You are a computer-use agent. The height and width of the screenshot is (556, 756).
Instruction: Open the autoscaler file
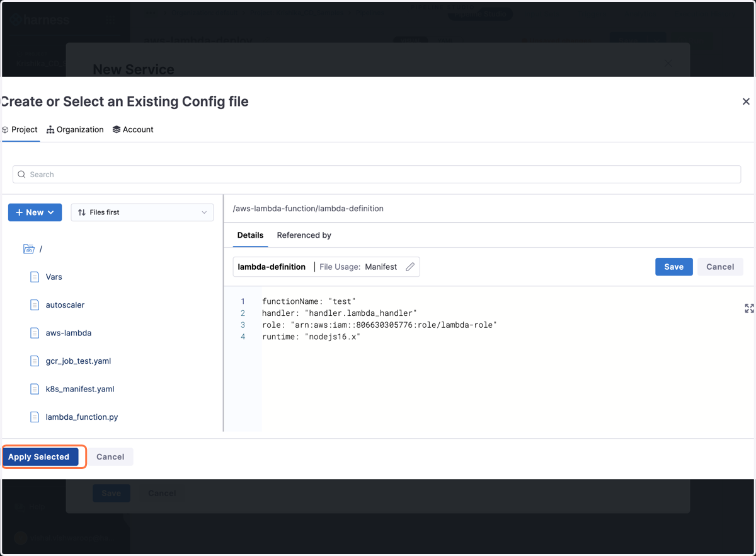65,305
